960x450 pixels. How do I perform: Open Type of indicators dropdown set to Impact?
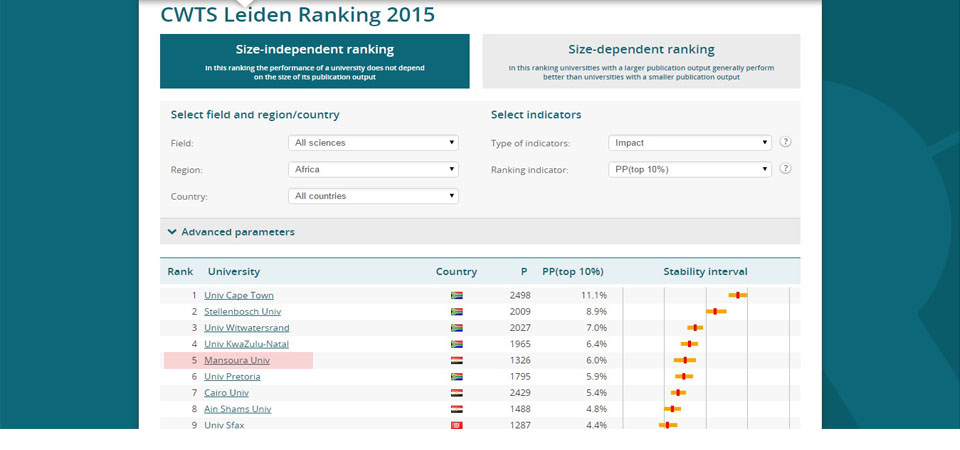[690, 143]
